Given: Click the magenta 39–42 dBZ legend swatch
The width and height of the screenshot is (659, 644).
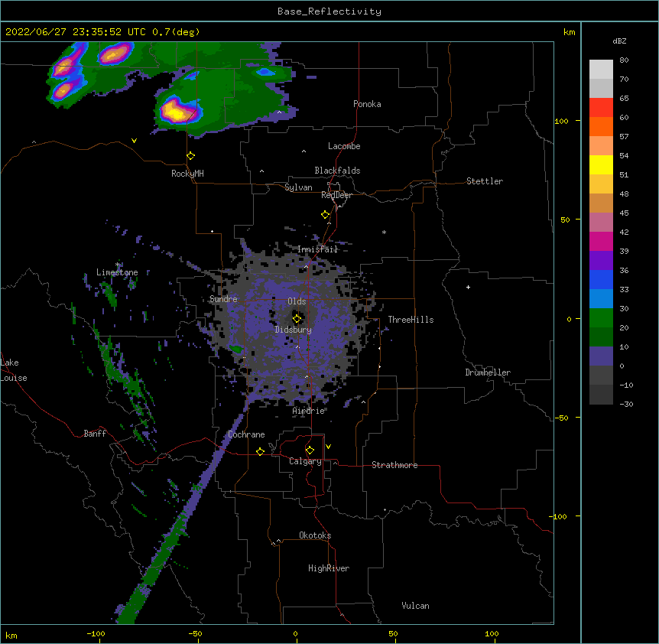Looking at the screenshot, I should pos(601,242).
